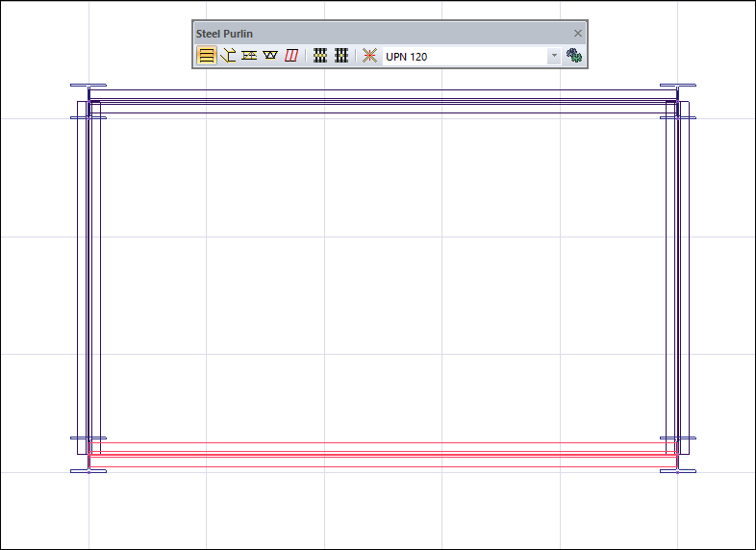Select the left vertical steel beam
The height and width of the screenshot is (550, 756).
[x=88, y=278]
